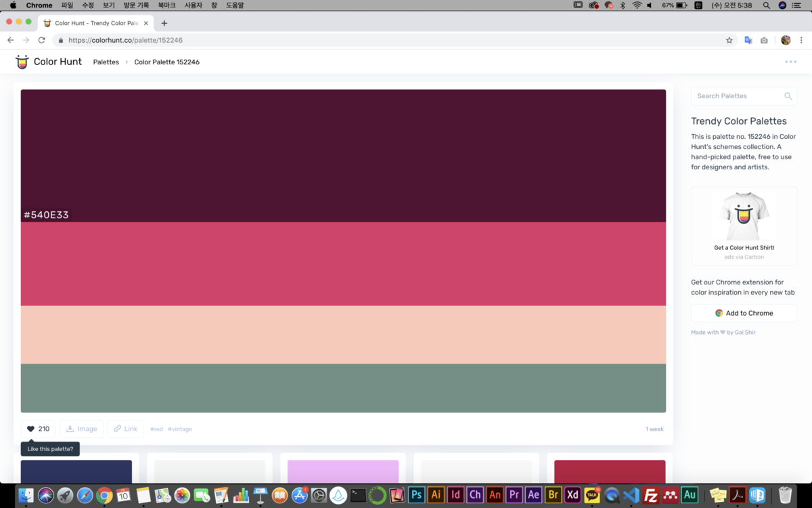The height and width of the screenshot is (508, 812).
Task: Download the palette using the Image button
Action: [x=81, y=428]
